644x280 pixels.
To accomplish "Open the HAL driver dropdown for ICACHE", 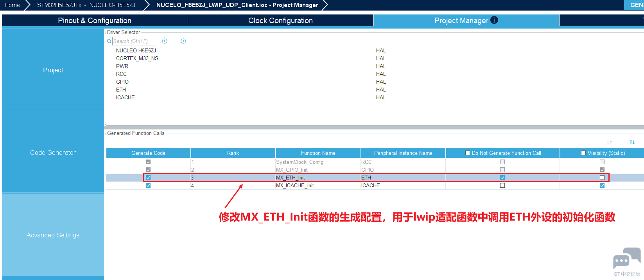I will [x=381, y=97].
